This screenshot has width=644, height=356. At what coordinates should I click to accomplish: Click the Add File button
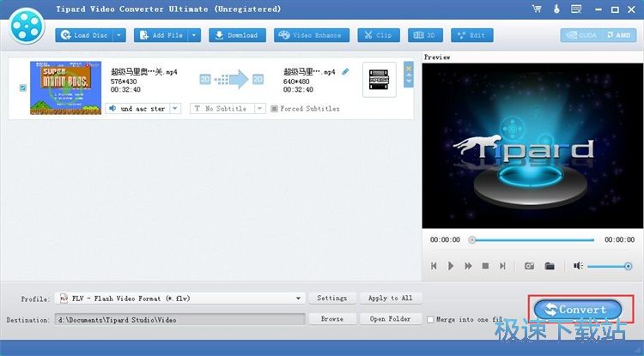pos(161,35)
